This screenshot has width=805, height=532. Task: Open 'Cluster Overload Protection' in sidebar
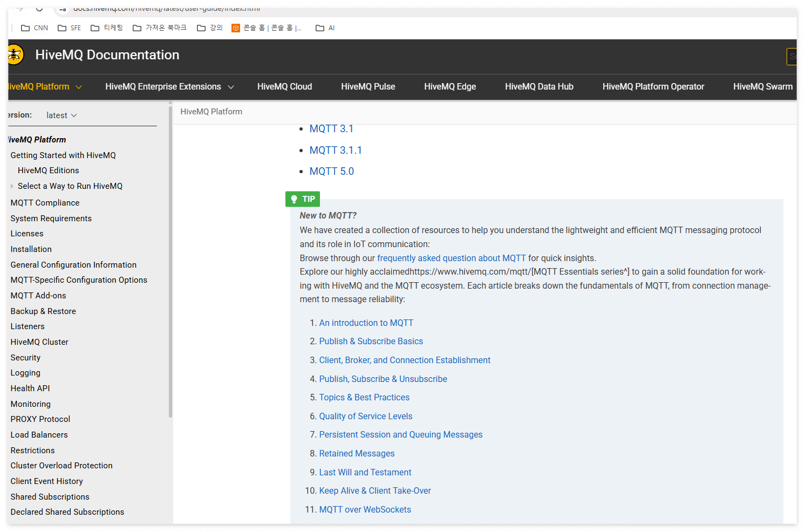(62, 466)
